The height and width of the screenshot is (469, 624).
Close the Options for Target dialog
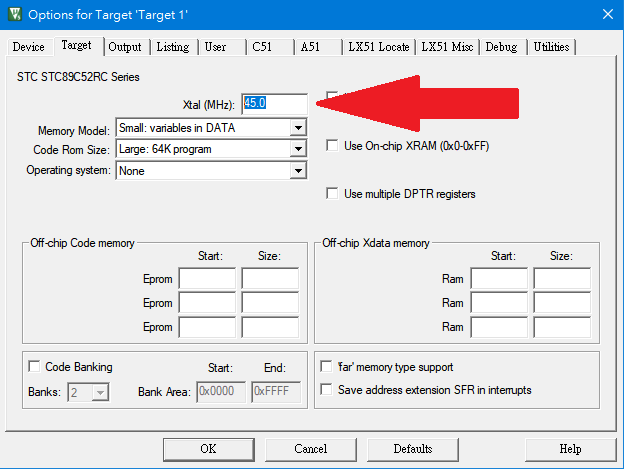coord(607,14)
